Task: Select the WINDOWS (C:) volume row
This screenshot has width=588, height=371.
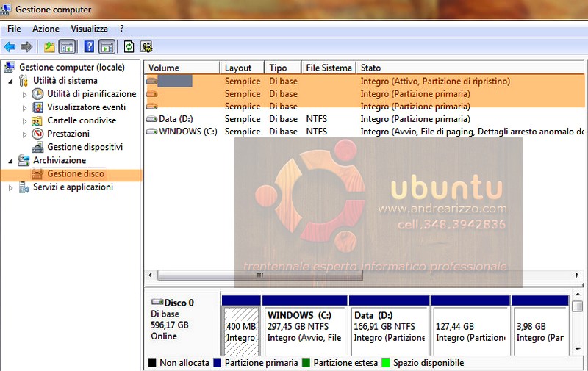Action: (364, 132)
